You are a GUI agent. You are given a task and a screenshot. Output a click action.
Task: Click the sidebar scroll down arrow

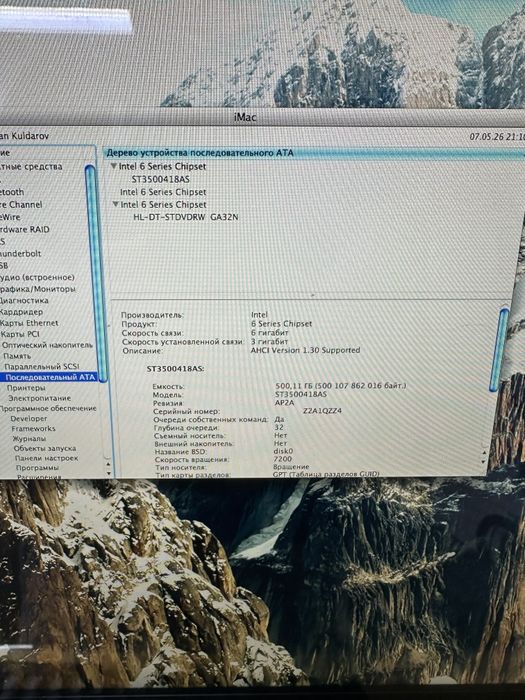tap(108, 472)
